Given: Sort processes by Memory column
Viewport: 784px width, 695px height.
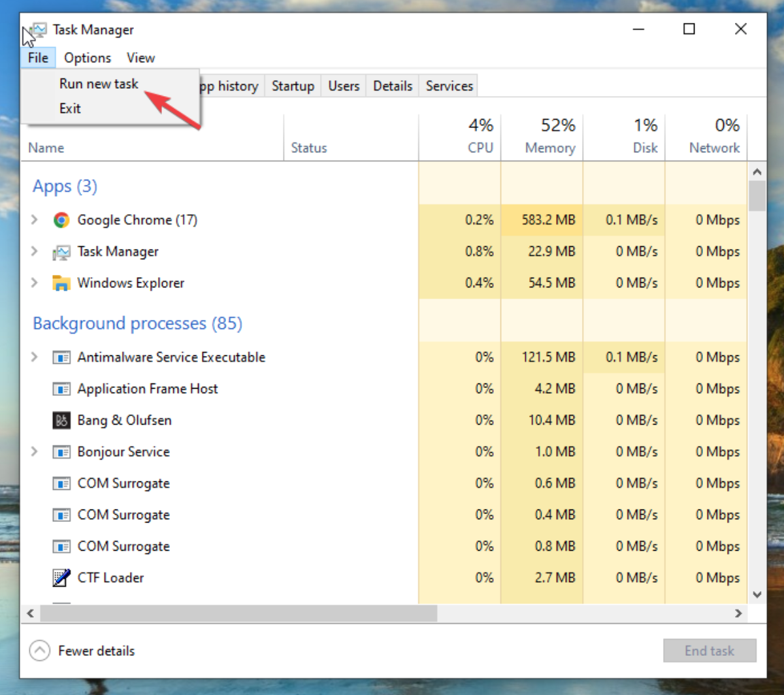Looking at the screenshot, I should pos(542,137).
